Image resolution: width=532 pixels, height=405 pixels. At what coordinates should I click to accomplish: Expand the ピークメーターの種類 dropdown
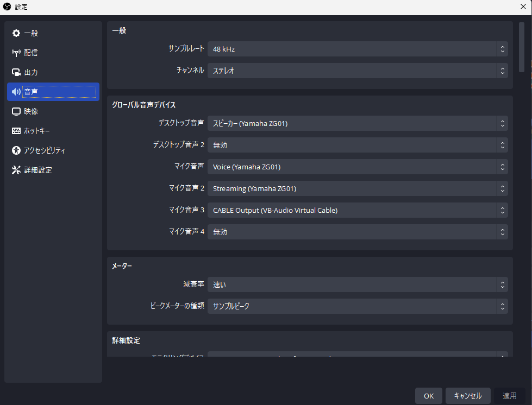click(358, 306)
